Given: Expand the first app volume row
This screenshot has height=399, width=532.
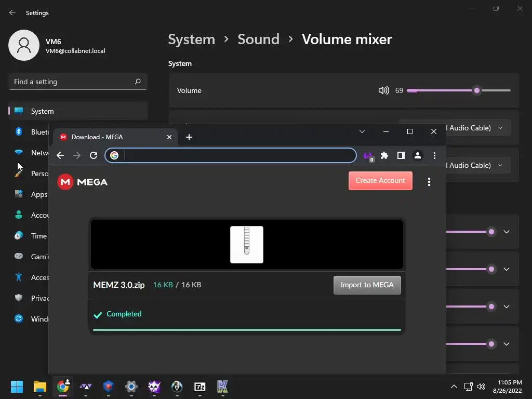Looking at the screenshot, I should [x=507, y=232].
